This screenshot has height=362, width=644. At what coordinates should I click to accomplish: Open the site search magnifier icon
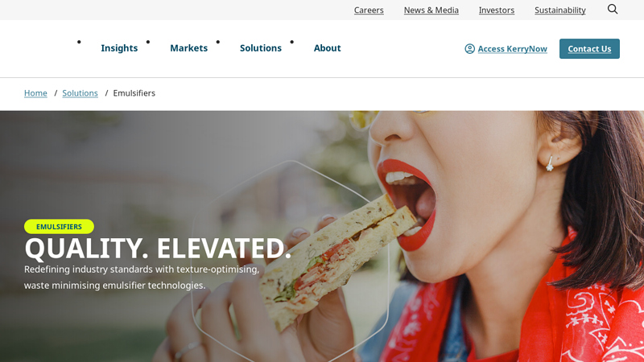tap(613, 9)
